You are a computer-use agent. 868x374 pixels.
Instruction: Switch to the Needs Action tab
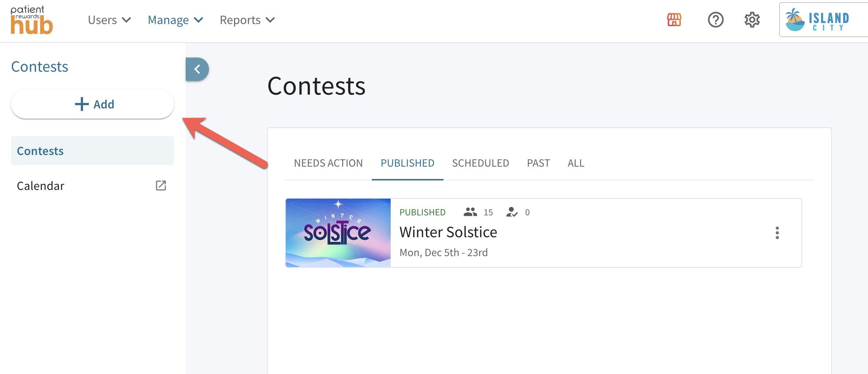328,163
